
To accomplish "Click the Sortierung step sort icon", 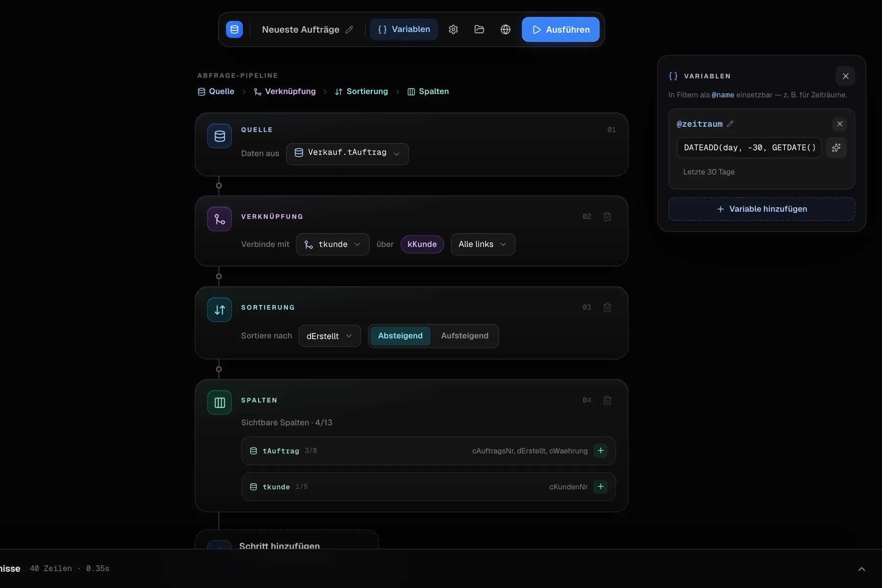I will point(220,310).
